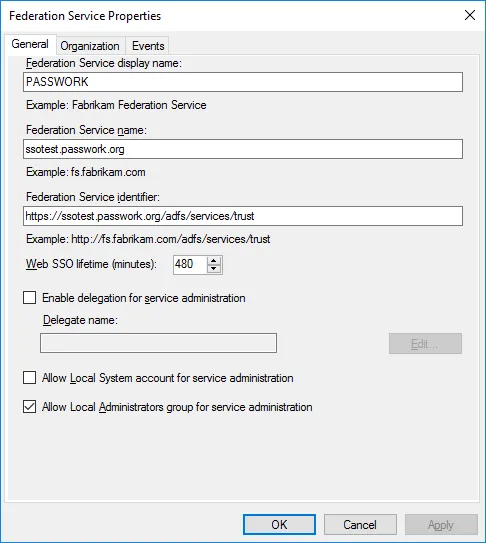Close the Federation Service Properties dialog

tap(470, 15)
